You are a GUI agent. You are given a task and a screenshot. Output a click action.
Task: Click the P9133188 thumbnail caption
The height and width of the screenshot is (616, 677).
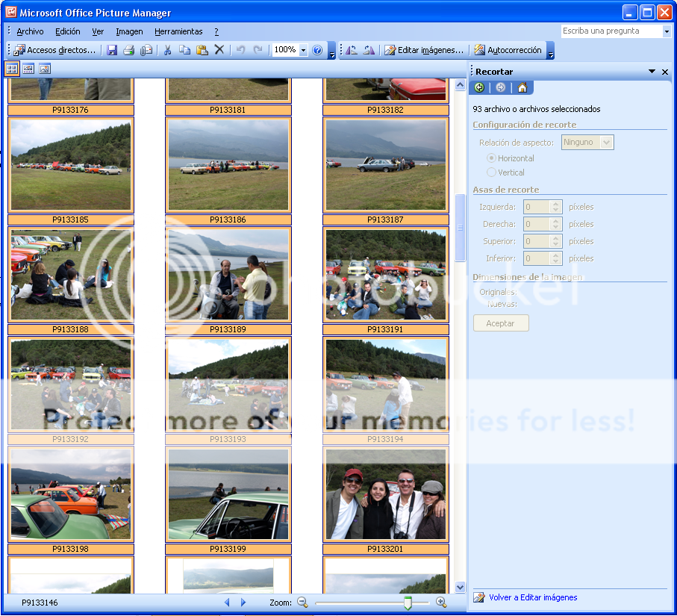71,329
